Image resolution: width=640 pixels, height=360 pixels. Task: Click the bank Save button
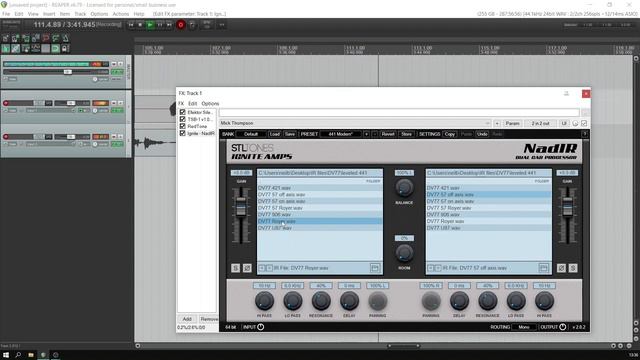tap(290, 134)
